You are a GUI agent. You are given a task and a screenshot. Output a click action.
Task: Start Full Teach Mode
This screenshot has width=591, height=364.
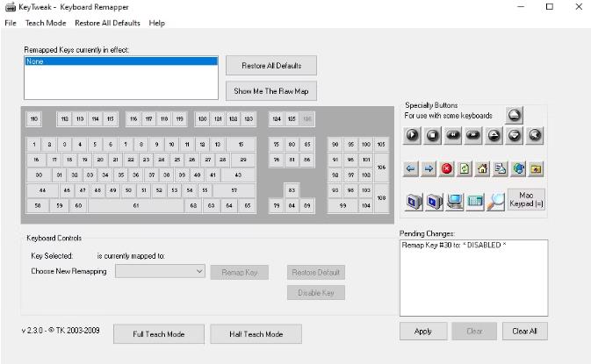(159, 334)
